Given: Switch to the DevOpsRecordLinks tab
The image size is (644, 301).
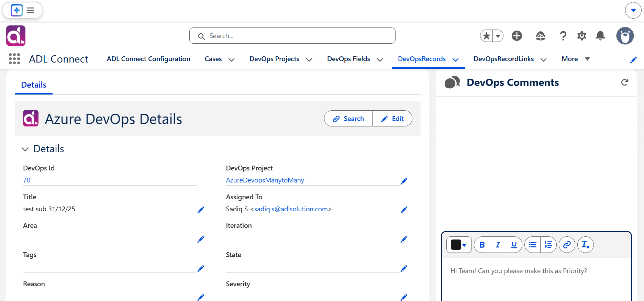Looking at the screenshot, I should pos(504,59).
